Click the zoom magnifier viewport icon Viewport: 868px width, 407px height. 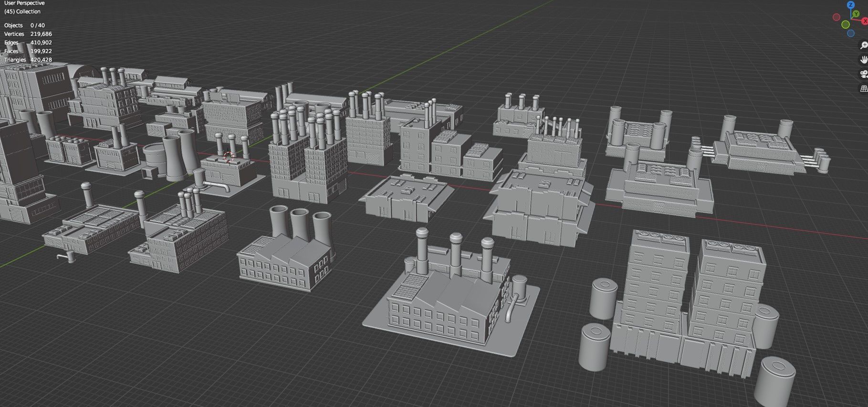864,45
